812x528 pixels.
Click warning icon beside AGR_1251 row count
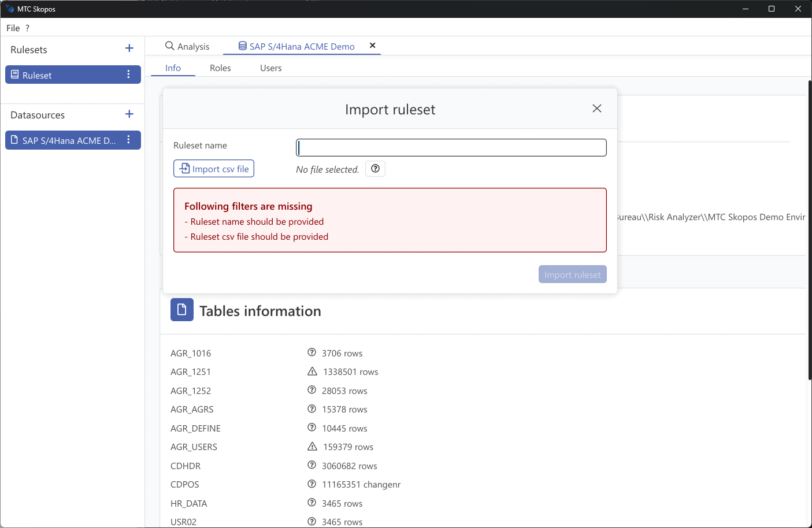[312, 371]
